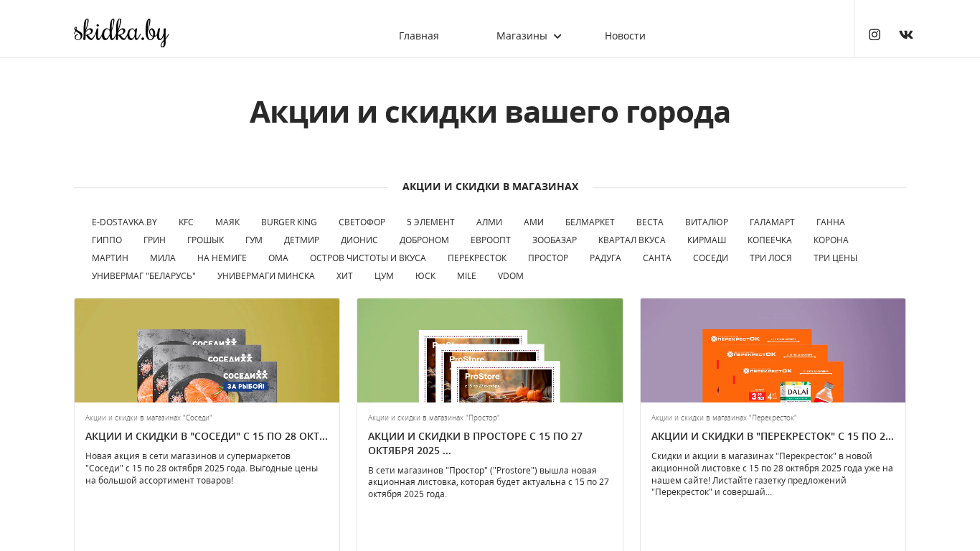Viewport: 980px width, 551px height.
Task: Open the ТРИ ЛОСЯ store link
Action: [771, 258]
